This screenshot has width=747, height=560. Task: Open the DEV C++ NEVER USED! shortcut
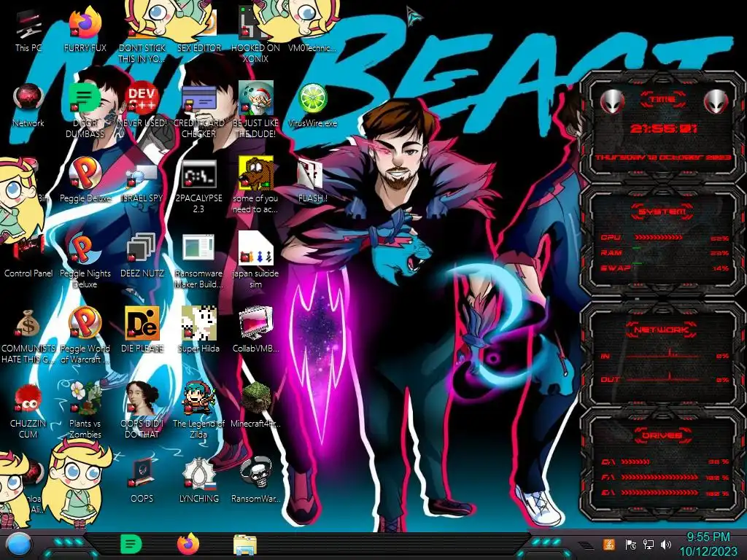click(x=142, y=106)
